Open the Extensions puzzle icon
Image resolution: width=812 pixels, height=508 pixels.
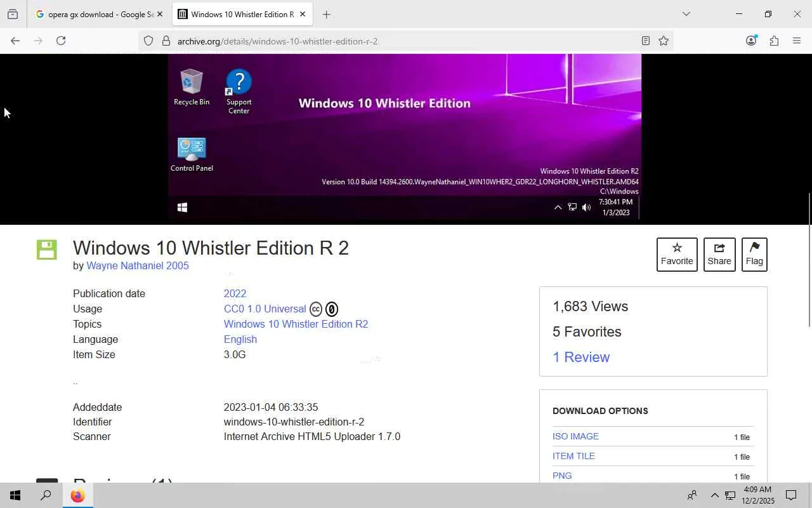[x=774, y=41]
